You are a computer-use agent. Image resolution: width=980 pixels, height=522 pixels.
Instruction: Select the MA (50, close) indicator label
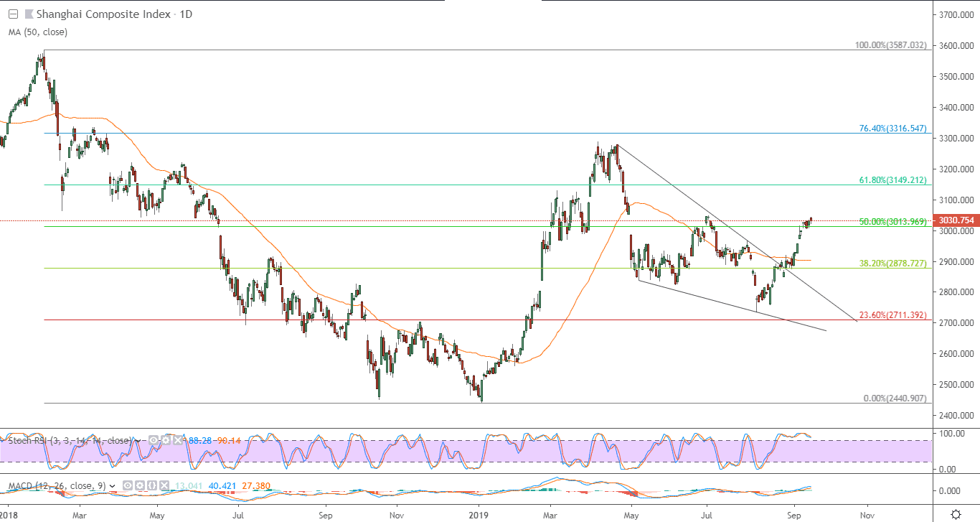37,32
